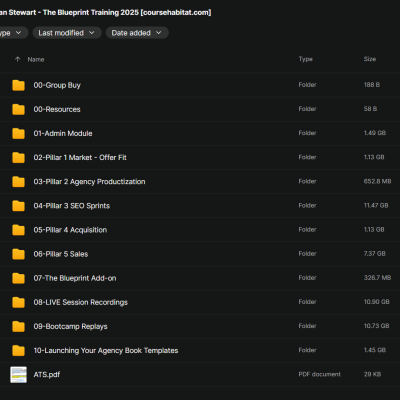Screen dimensions: 400x400
Task: Click the folder icon for 10-Launching Your Agency
Action: pos(18,350)
